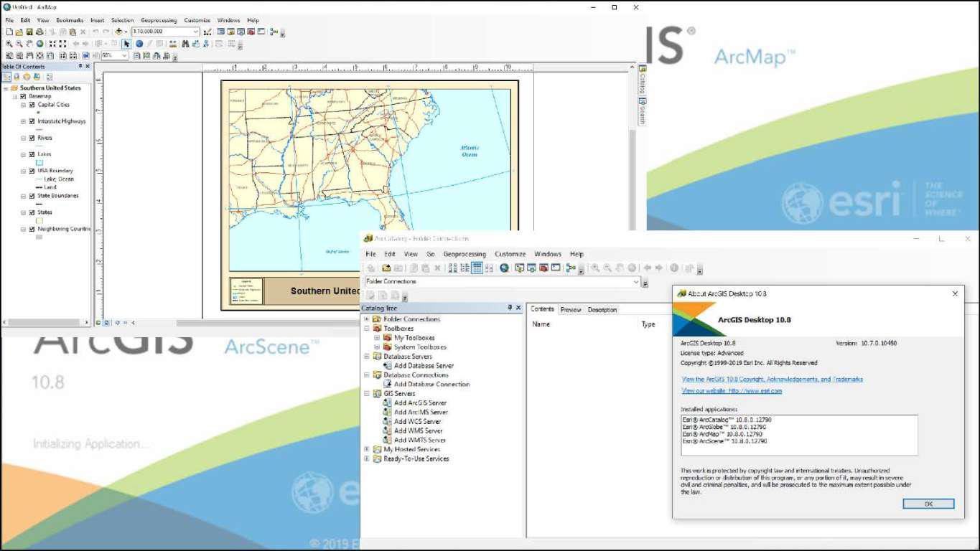Open ModelBuilder icon in ArcCatalog toolbar
The image size is (980, 551).
(571, 268)
